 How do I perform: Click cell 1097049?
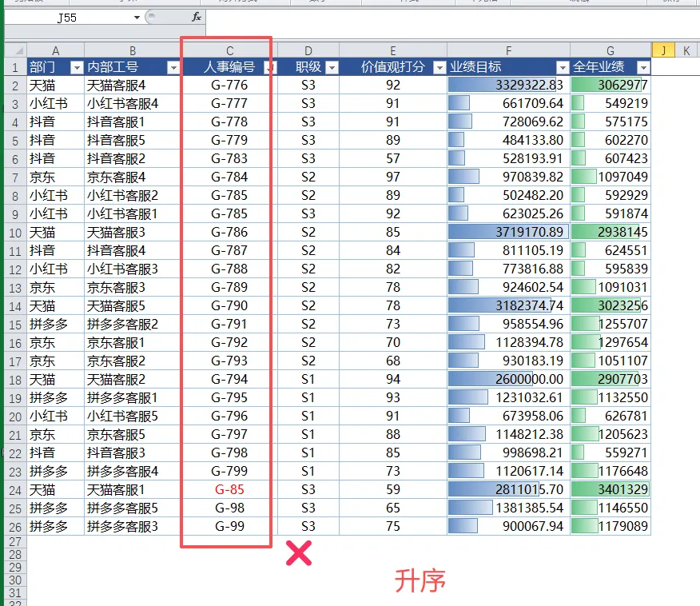611,177
